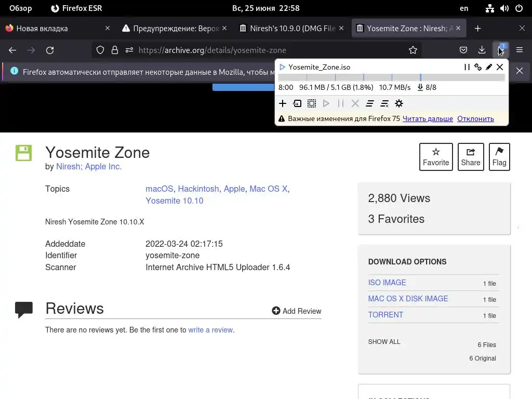Viewport: 532px width, 399px height.
Task: Open the Firefox downloads panel
Action: pos(482,50)
